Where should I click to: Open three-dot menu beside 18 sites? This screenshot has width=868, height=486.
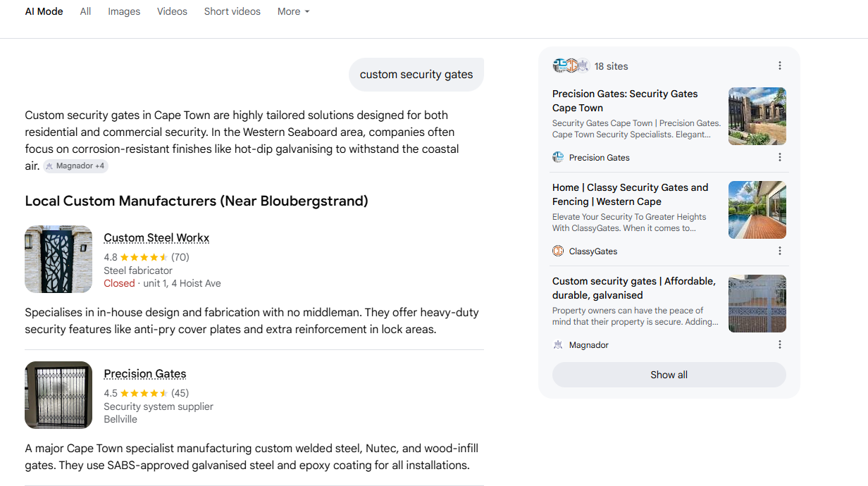[x=779, y=66]
